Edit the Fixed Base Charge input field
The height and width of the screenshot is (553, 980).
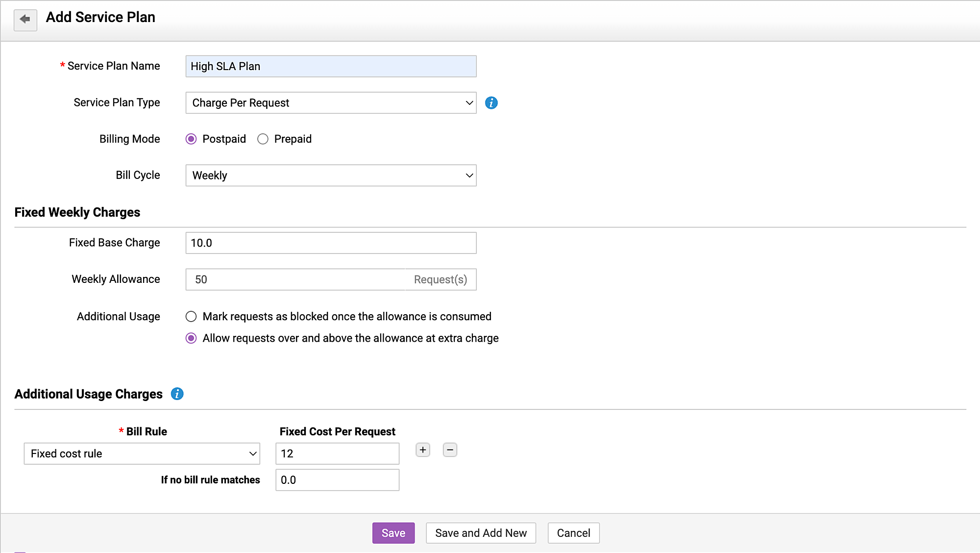[x=330, y=243]
